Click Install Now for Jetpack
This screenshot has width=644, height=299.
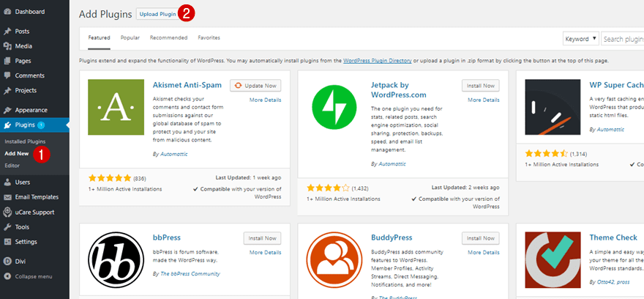pos(481,86)
